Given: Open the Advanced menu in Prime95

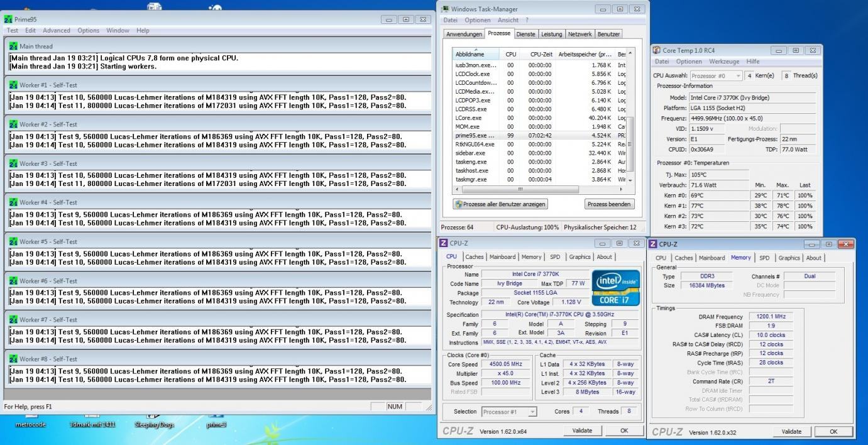Looking at the screenshot, I should pos(57,30).
